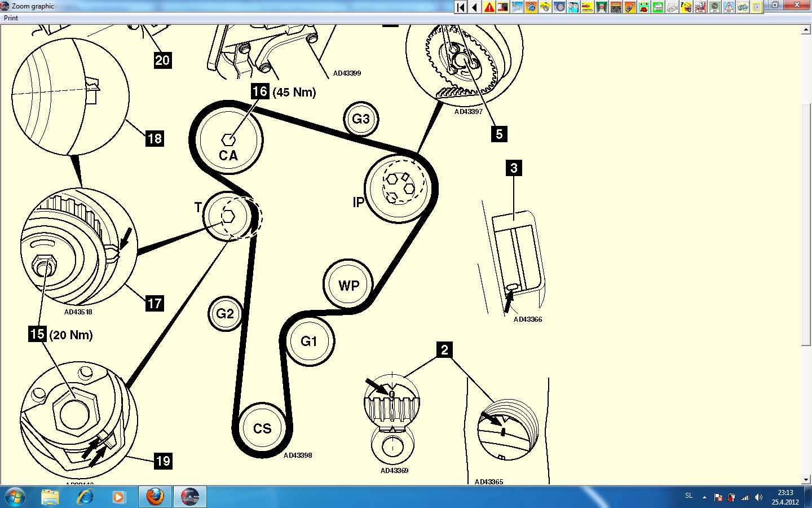Click the '16 (45 Nm)' torque label
812x508 pixels.
pos(284,92)
